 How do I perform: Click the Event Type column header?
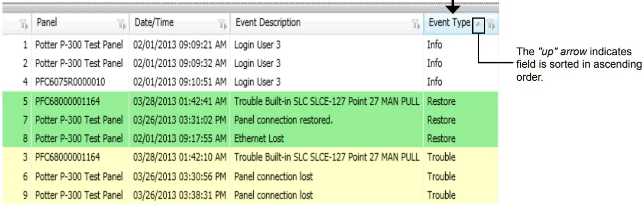(449, 23)
